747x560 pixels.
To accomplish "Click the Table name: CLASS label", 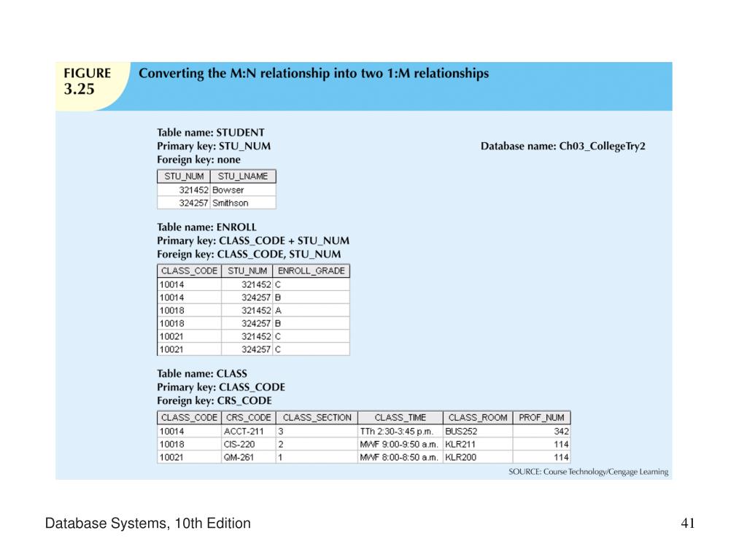I will (x=202, y=374).
